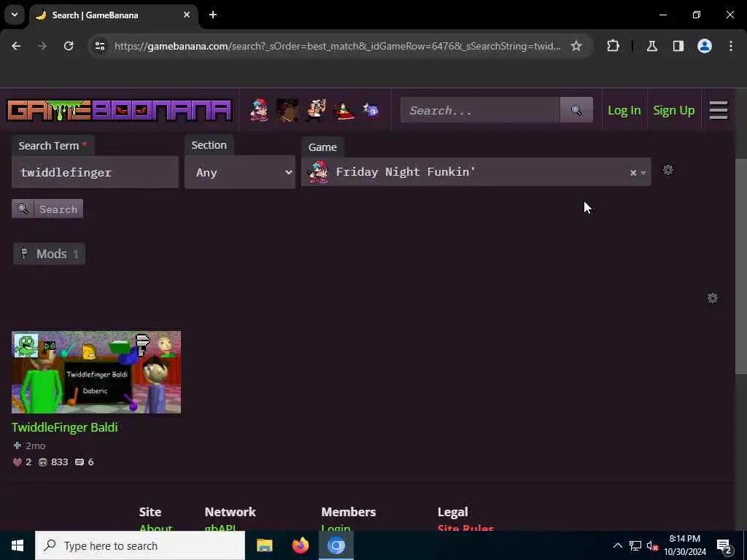Reload the GameBanana page
747x560 pixels.
pos(69,46)
